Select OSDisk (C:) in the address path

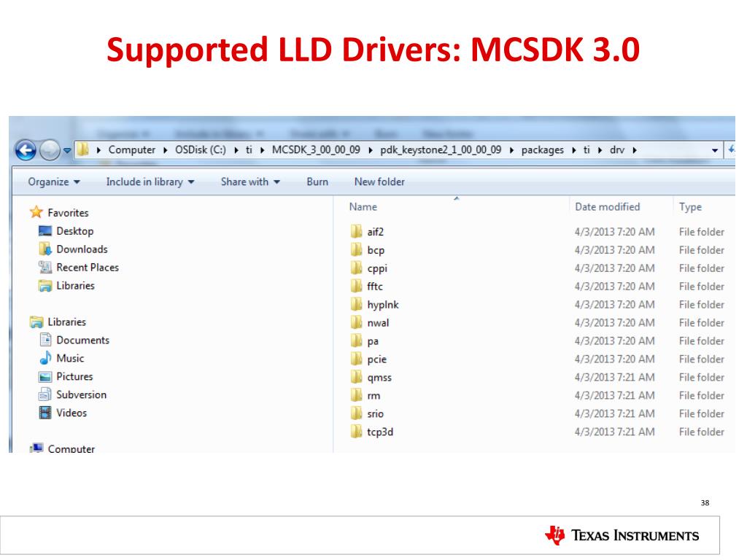pos(200,150)
